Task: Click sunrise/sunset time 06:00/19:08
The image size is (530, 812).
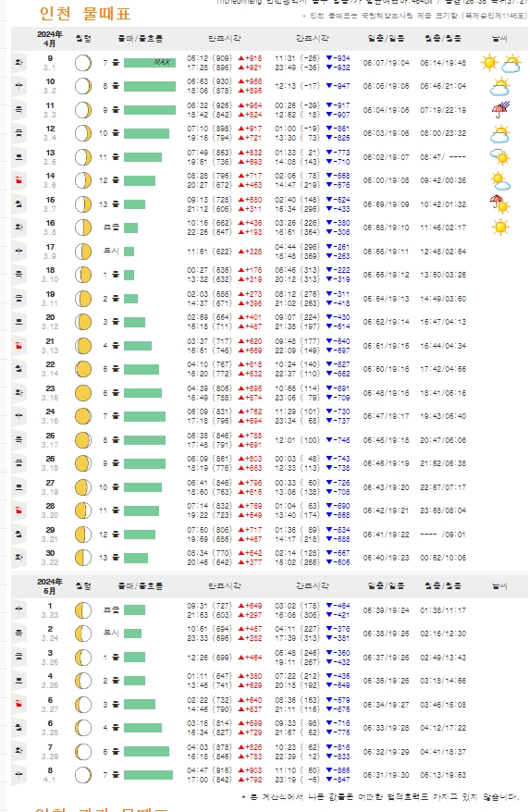Action: pyautogui.click(x=386, y=180)
